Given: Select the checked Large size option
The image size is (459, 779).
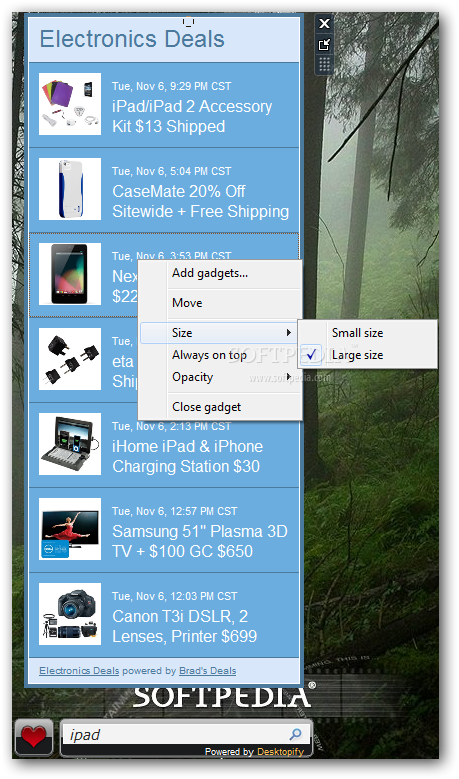Looking at the screenshot, I should point(368,355).
